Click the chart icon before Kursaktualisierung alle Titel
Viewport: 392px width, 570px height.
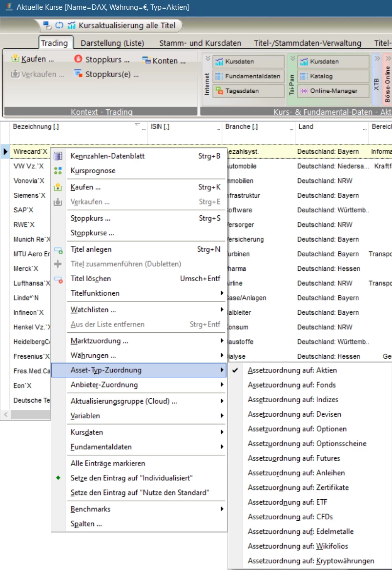(72, 25)
